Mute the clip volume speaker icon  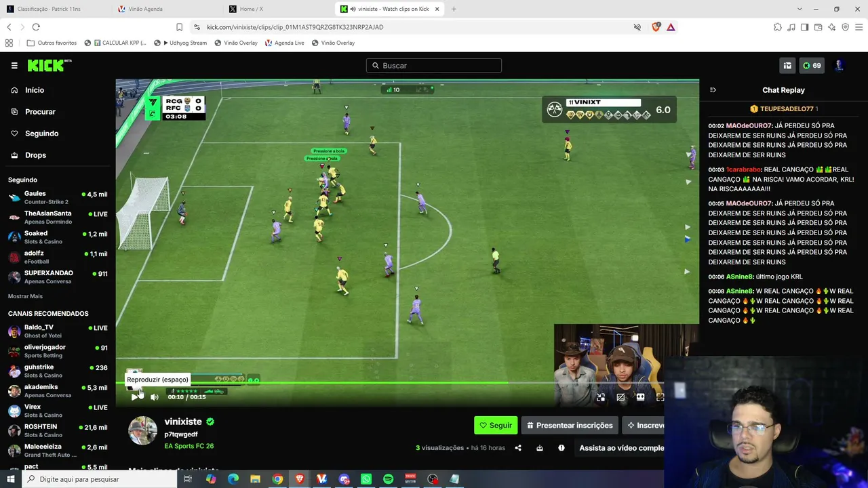click(155, 397)
